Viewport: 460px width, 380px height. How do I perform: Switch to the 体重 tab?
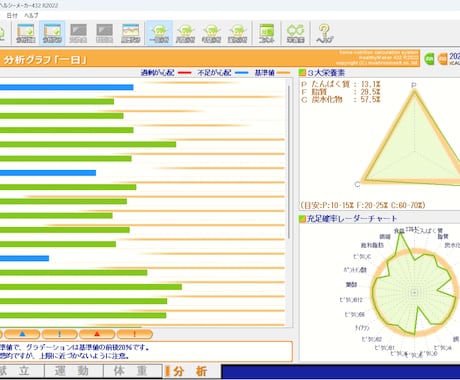point(133,371)
